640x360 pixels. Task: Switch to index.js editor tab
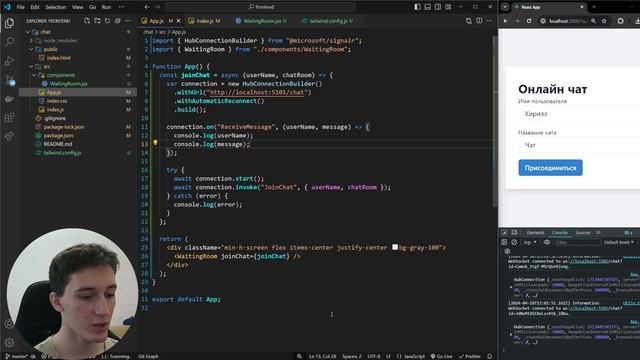(x=204, y=21)
